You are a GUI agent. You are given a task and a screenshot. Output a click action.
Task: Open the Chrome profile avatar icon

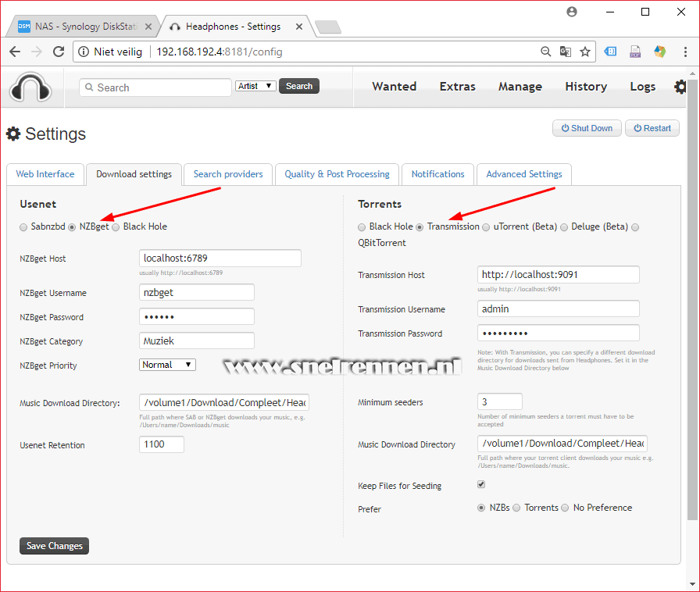(572, 12)
